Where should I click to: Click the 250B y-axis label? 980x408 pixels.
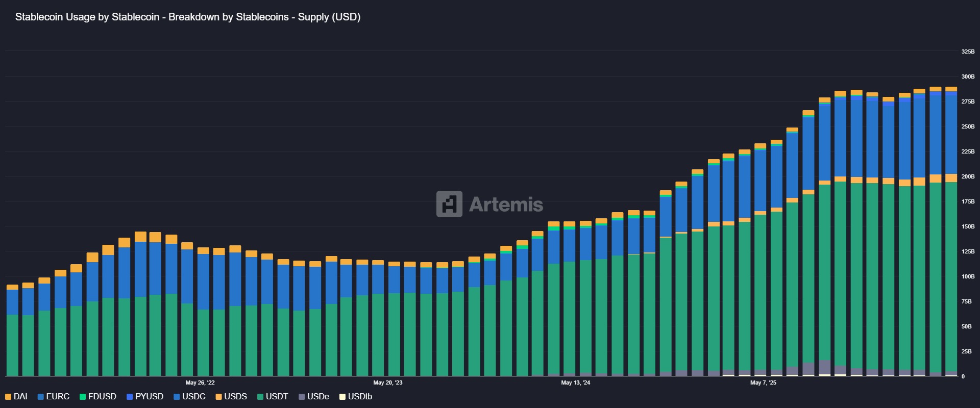tap(968, 126)
